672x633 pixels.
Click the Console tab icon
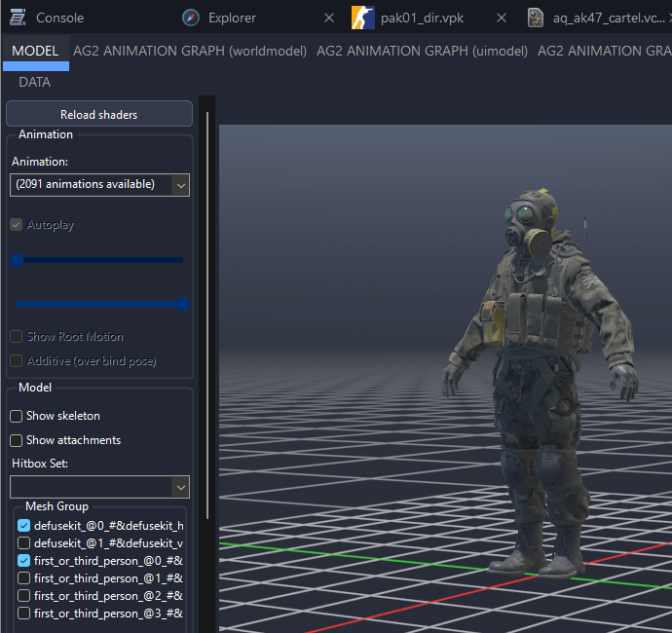18,18
